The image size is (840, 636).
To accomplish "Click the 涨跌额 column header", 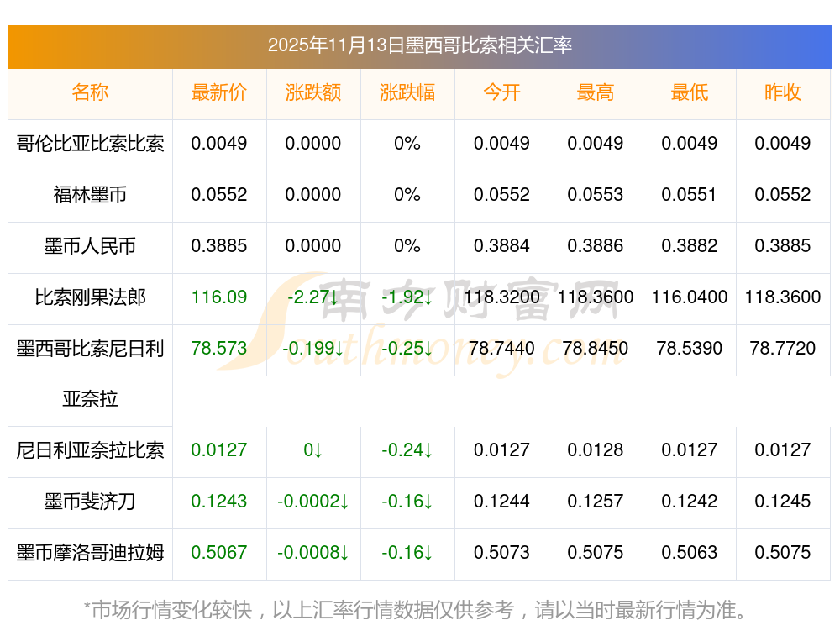I will tap(313, 92).
